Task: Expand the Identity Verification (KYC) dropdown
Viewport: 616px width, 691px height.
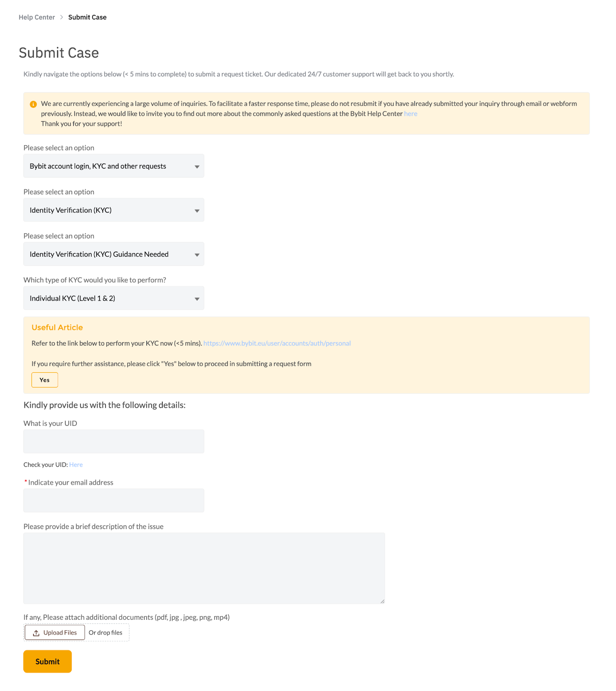Action: click(114, 210)
